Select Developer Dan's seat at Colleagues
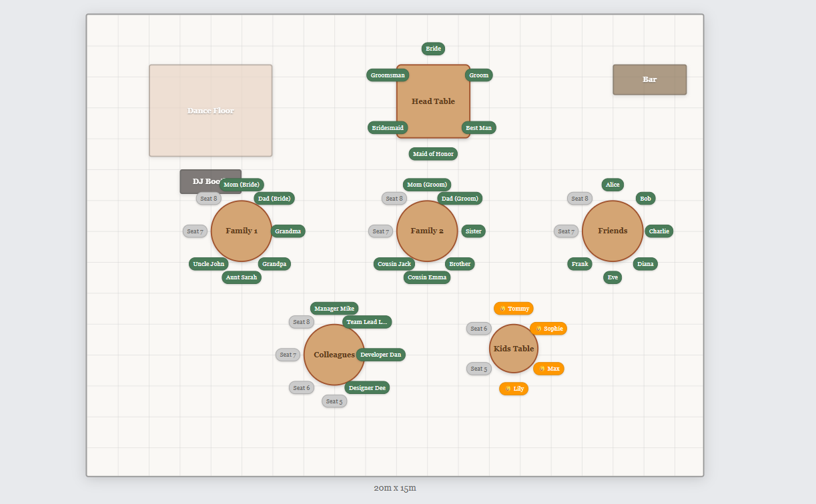 tap(380, 355)
